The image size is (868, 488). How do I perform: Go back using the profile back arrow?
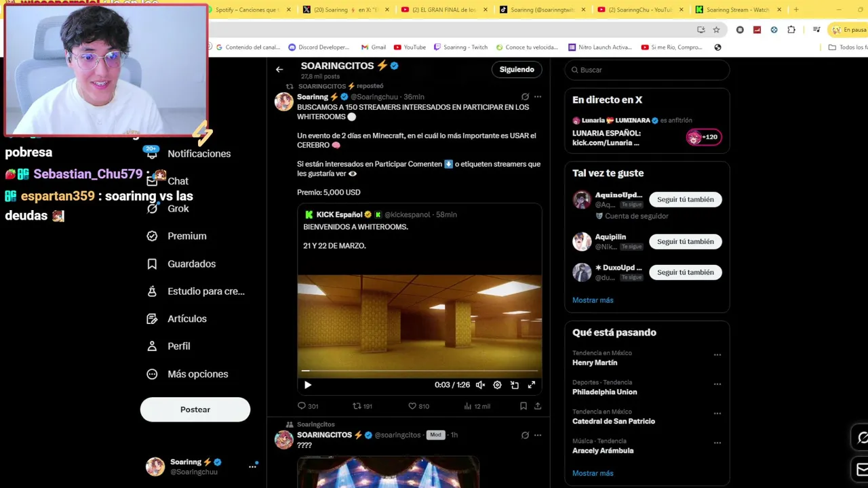[279, 69]
